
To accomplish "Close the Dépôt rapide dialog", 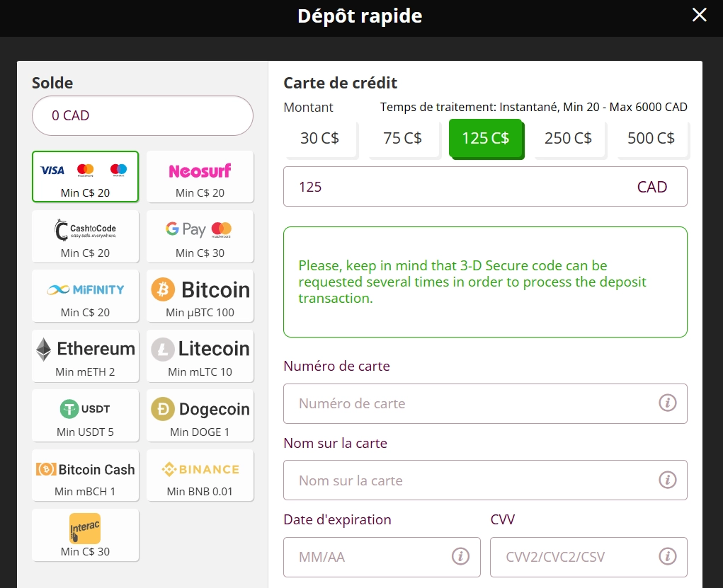I will 699,15.
